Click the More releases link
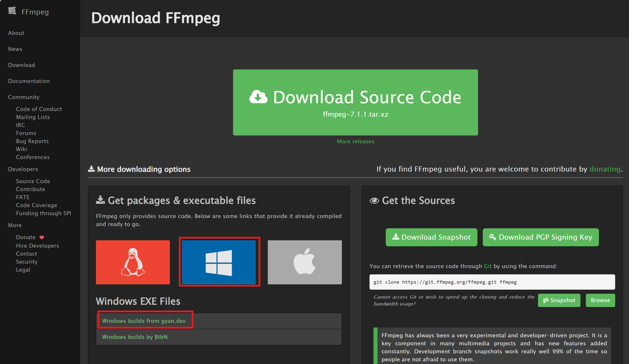 (355, 141)
